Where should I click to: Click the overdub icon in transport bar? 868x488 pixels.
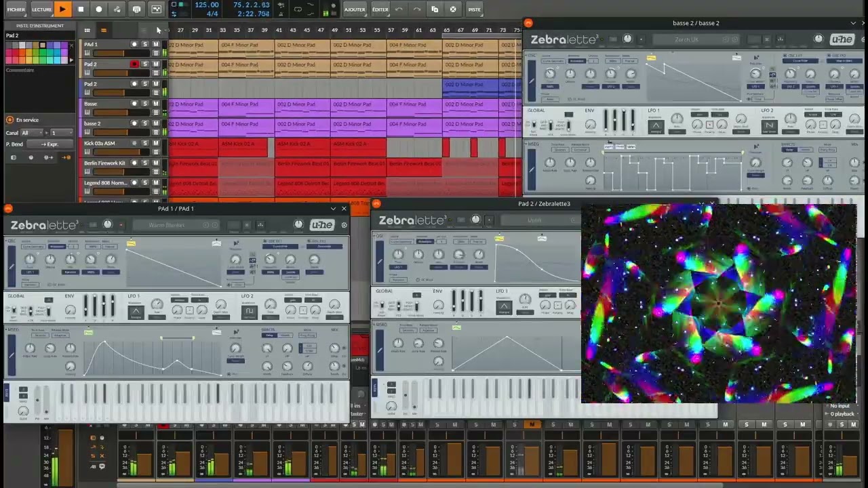(x=137, y=9)
